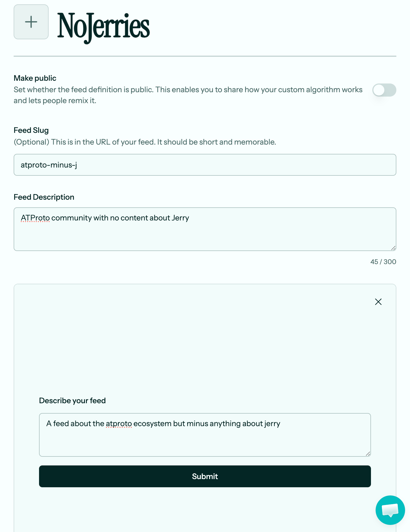Grab the Feed Description resize handle
410x532 pixels.
pyautogui.click(x=393, y=248)
